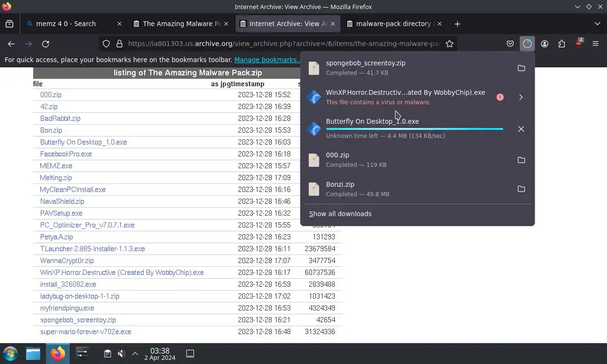Open containing folder for Bonzi.zip download
607x364 pixels.
[521, 189]
